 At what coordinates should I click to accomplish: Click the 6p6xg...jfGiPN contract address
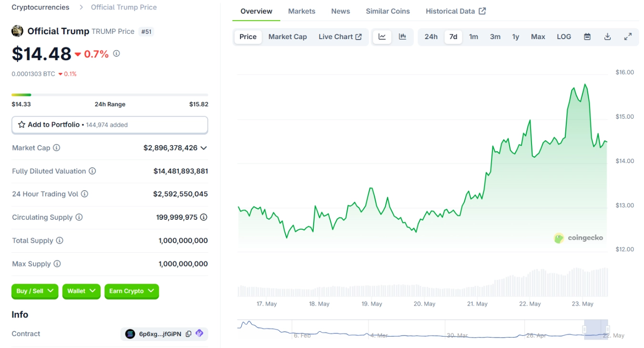(x=160, y=334)
